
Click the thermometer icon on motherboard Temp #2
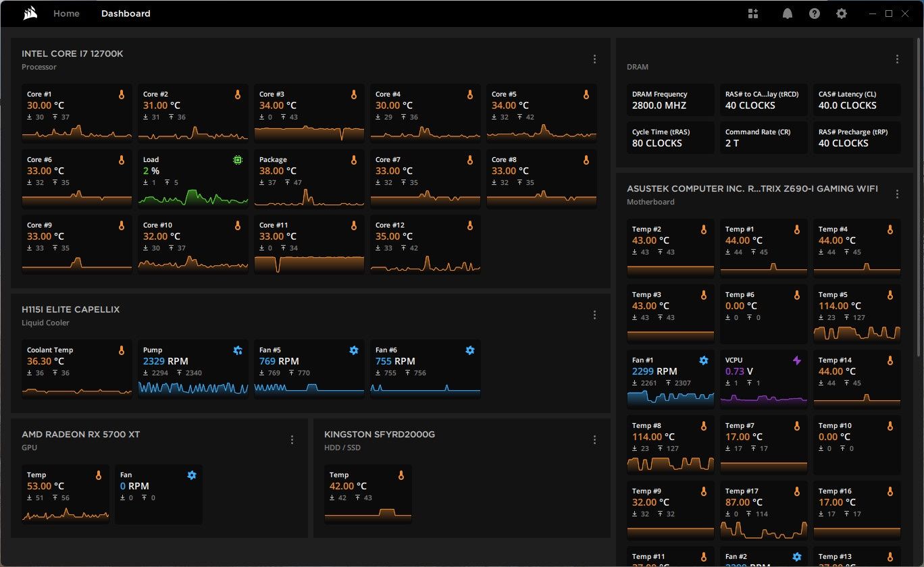(x=704, y=230)
